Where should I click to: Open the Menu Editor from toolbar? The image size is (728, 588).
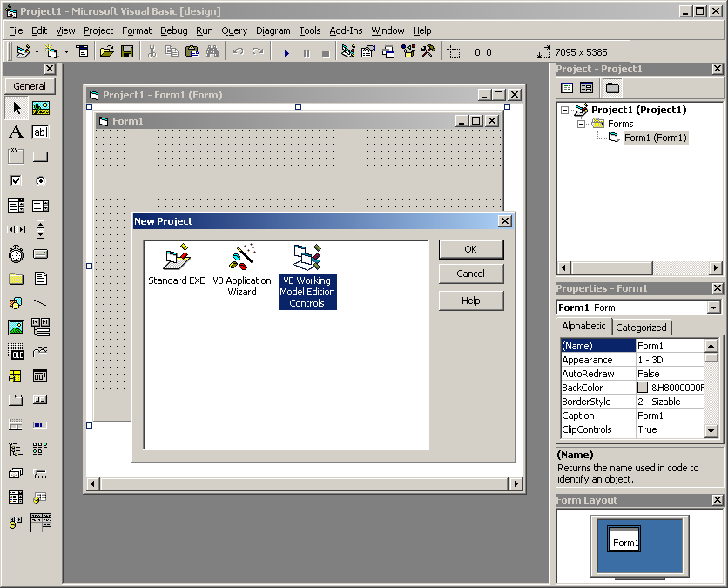click(83, 51)
